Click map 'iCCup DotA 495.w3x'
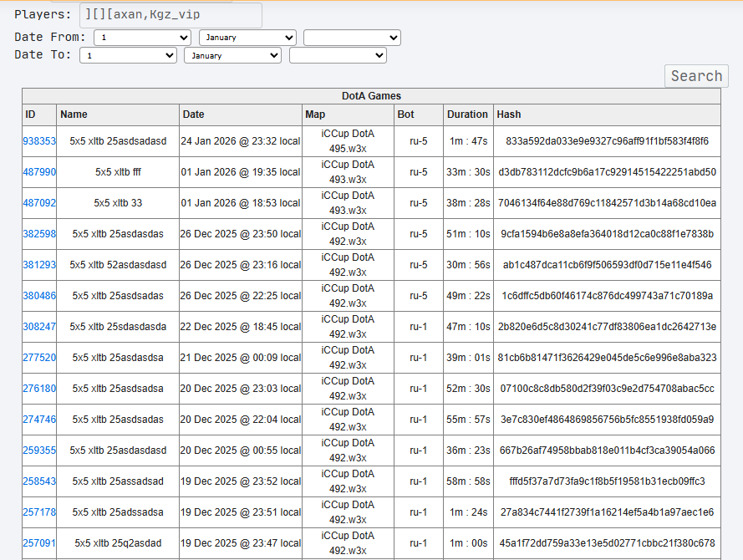The height and width of the screenshot is (560, 743). [348, 141]
